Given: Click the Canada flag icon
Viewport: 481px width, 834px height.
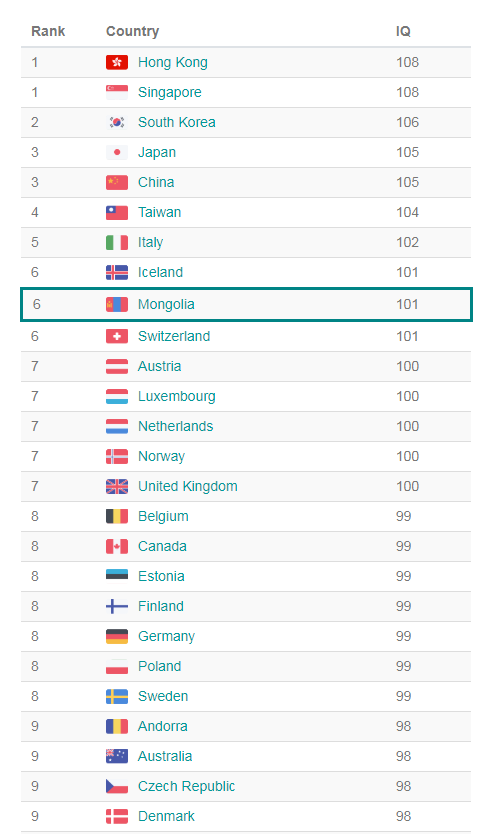Looking at the screenshot, I should click(x=117, y=546).
